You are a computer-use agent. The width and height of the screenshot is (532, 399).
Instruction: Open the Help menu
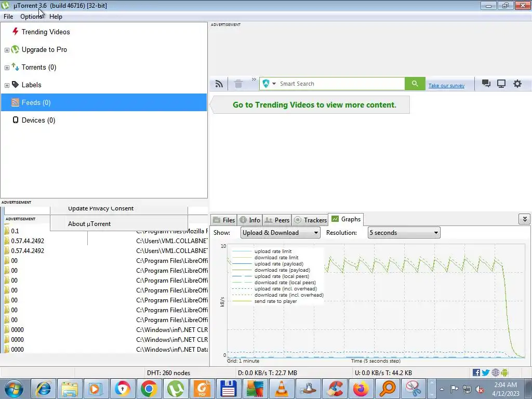(56, 17)
